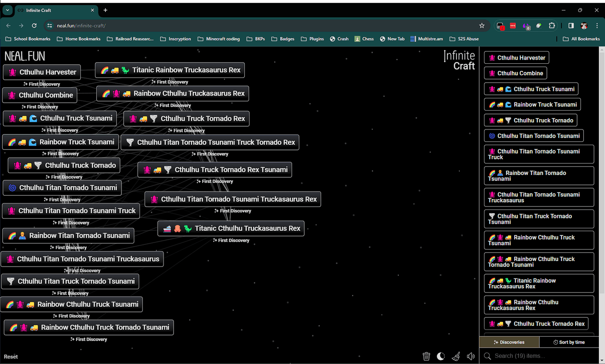605x364 pixels.
Task: Mute sound with the speaker icon
Action: coord(471,356)
